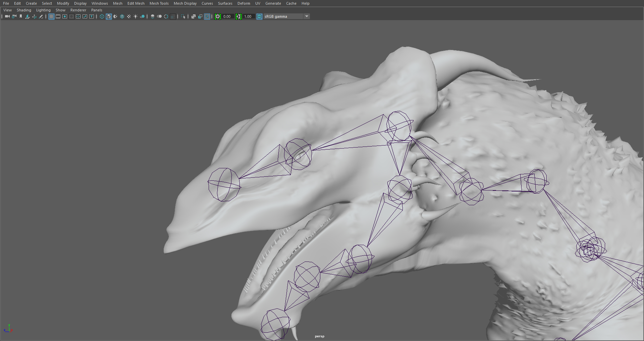644x341 pixels.
Task: Toggle the grid display in the viewport
Action: [x=51, y=16]
